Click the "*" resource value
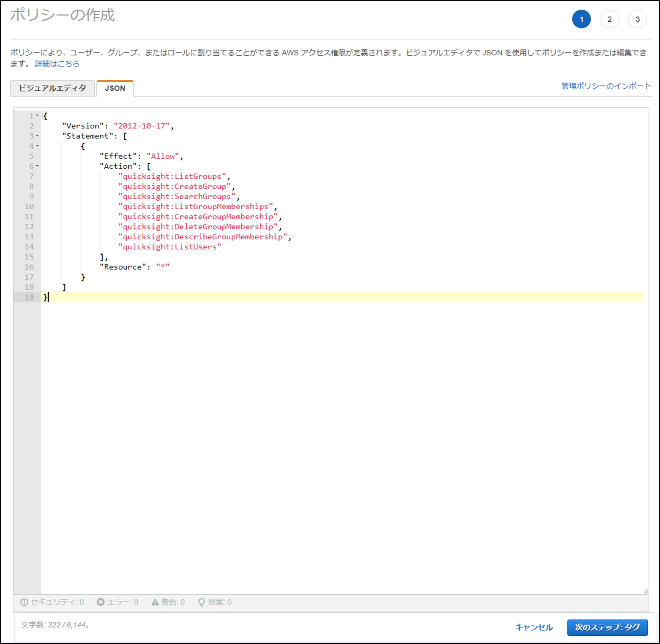This screenshot has height=644, width=660. tap(163, 267)
